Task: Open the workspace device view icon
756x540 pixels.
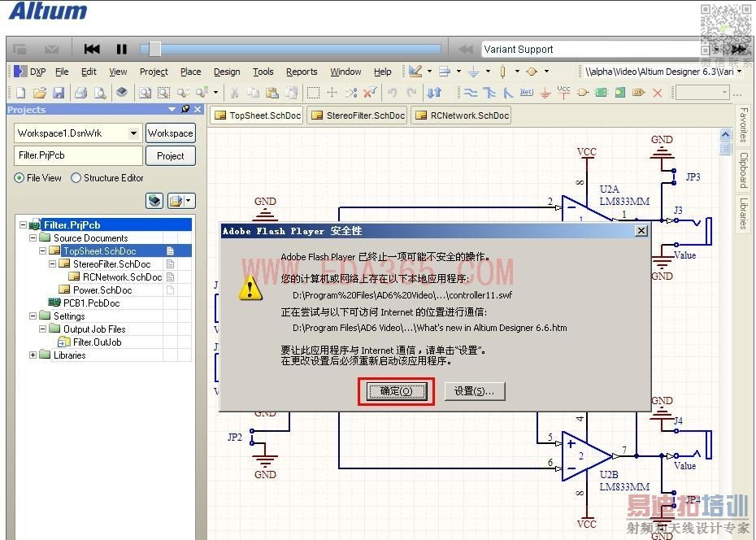Action: pos(122,92)
